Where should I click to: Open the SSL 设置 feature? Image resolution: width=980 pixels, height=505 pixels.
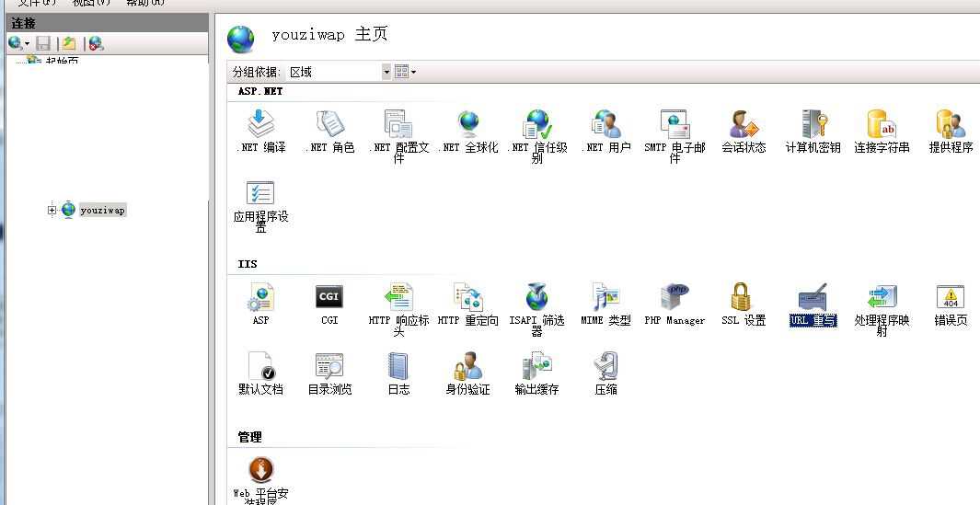pos(744,304)
